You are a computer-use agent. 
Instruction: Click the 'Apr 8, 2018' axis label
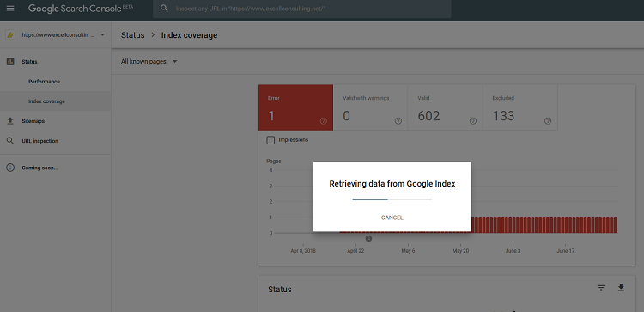[303, 251]
